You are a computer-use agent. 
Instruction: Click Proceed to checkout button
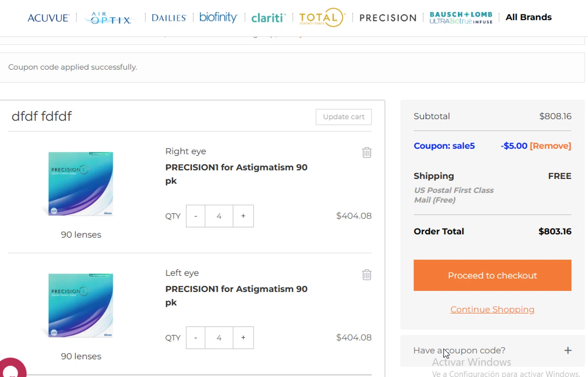pyautogui.click(x=492, y=275)
